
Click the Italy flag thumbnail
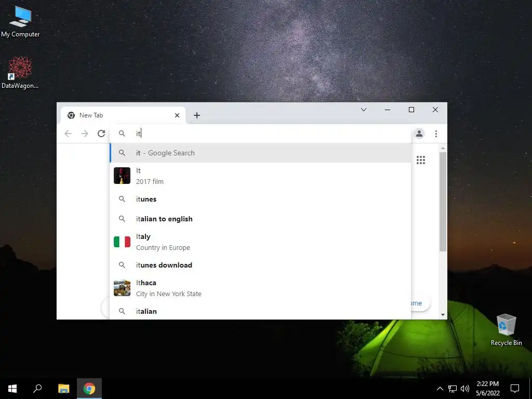(122, 242)
